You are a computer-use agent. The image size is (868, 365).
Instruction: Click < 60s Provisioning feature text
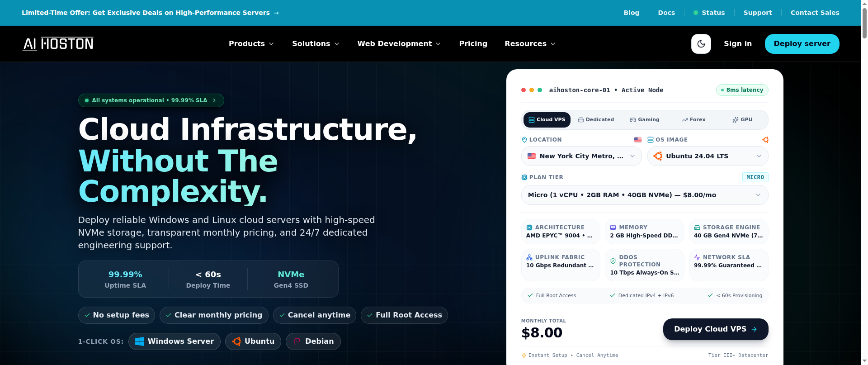[x=739, y=295]
